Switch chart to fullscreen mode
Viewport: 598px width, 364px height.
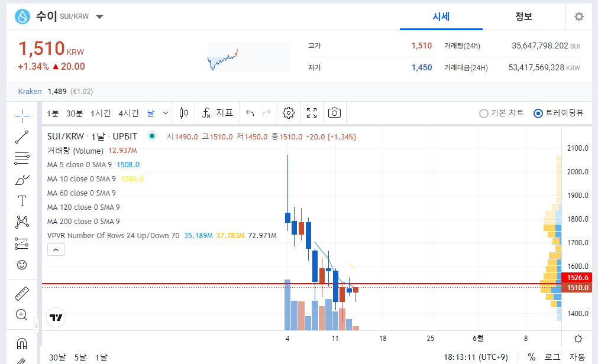(312, 113)
